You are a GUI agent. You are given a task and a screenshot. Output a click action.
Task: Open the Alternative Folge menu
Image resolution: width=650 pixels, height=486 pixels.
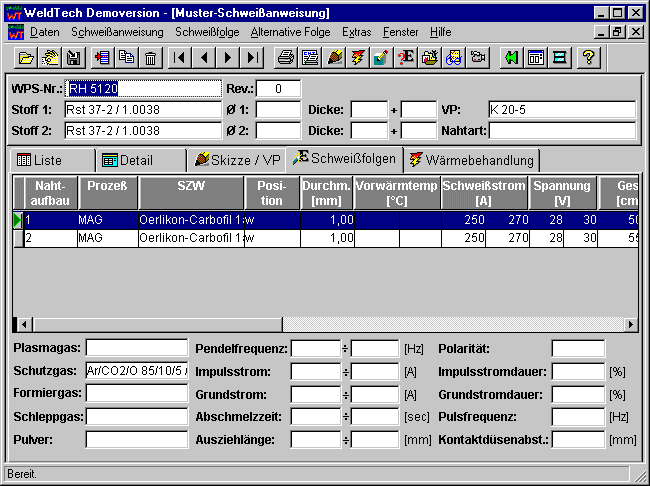tap(290, 32)
